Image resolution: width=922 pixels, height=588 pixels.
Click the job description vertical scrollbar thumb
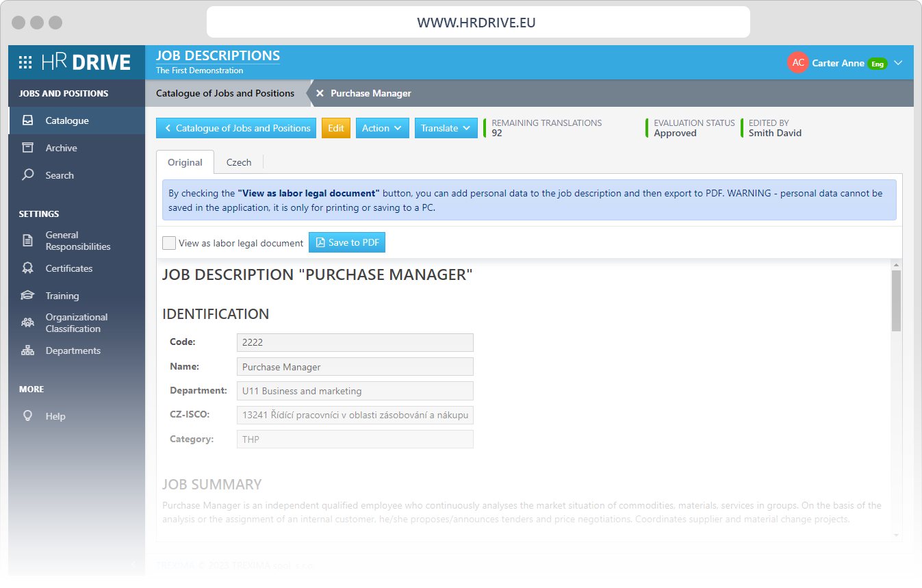[x=896, y=300]
